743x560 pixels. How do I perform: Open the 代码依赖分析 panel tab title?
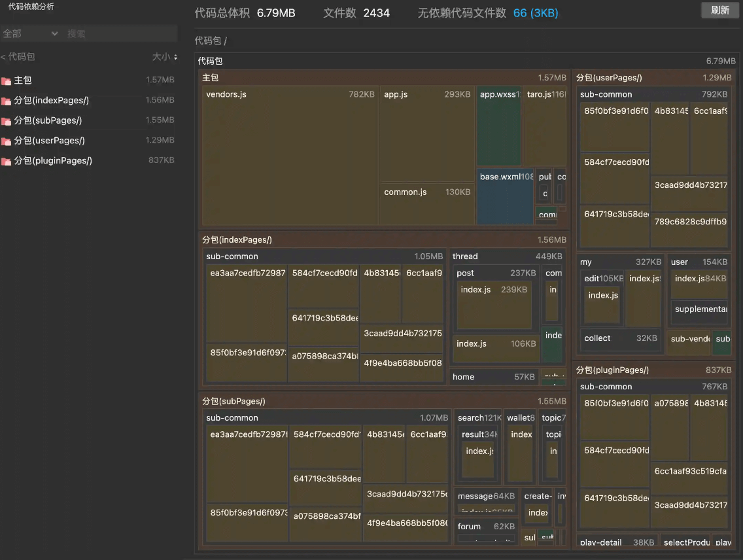(31, 7)
